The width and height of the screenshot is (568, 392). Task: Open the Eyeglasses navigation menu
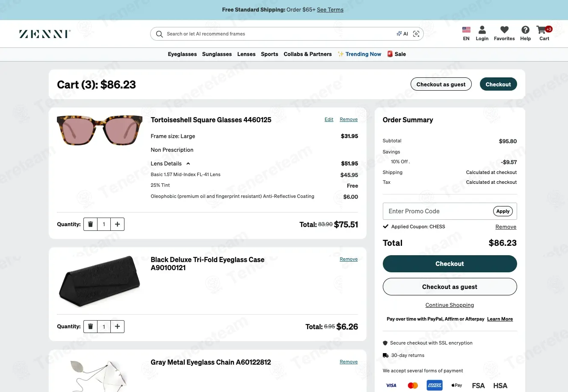coord(182,54)
